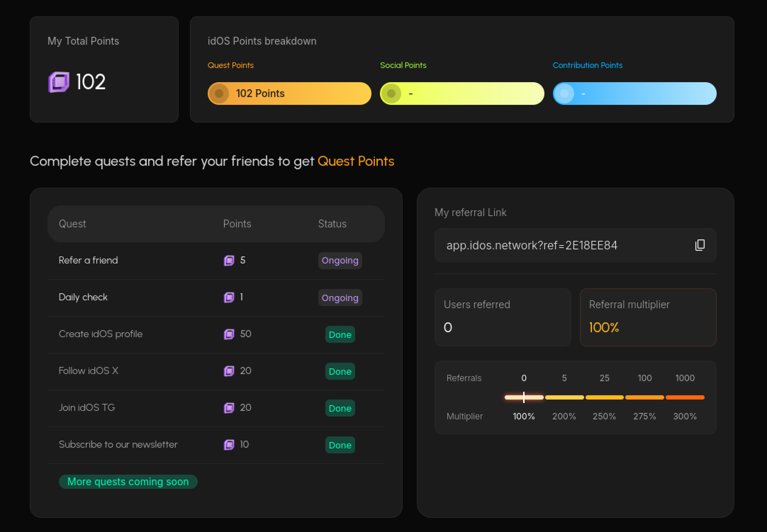The image size is (767, 532).
Task: Toggle the Ongoing status of Refer a friend
Action: point(340,261)
